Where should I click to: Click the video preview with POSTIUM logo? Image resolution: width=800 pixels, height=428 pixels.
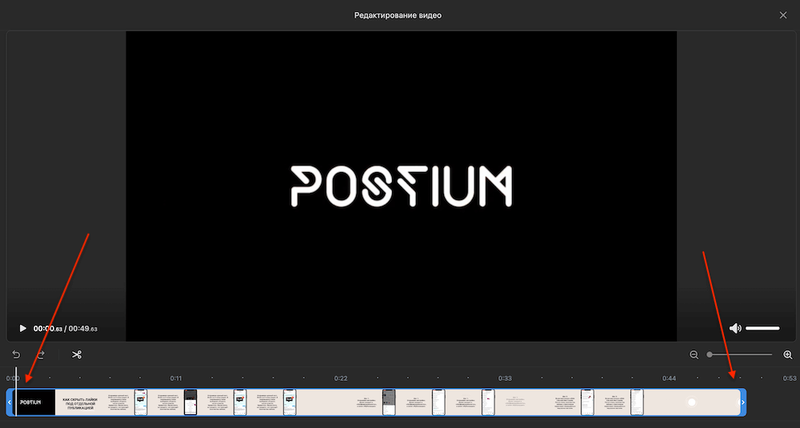(401, 186)
